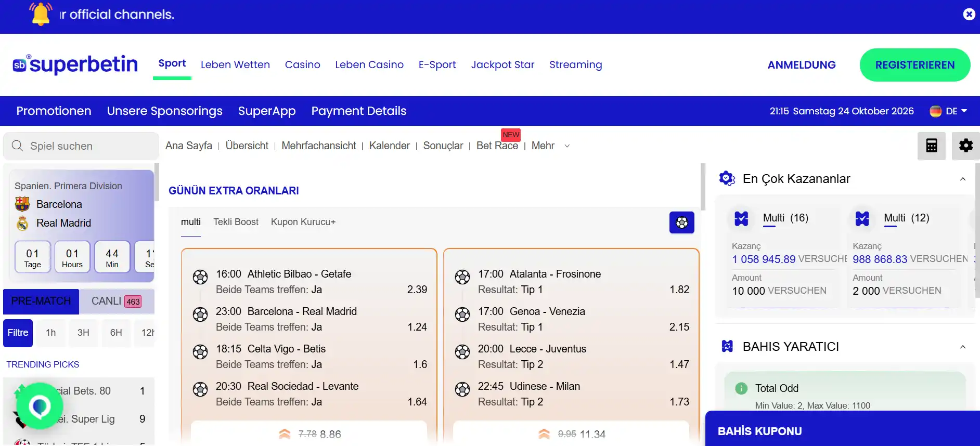Screen dimensions: 980x446
Task: Open the live chat bubble
Action: coord(40,406)
